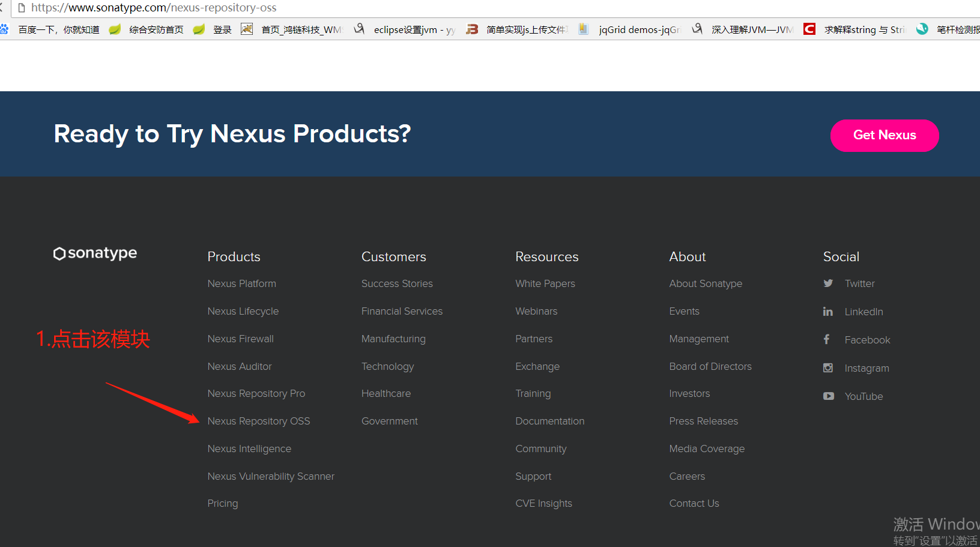Click the page icon in the address bar
This screenshot has height=547, width=980.
coord(22,8)
